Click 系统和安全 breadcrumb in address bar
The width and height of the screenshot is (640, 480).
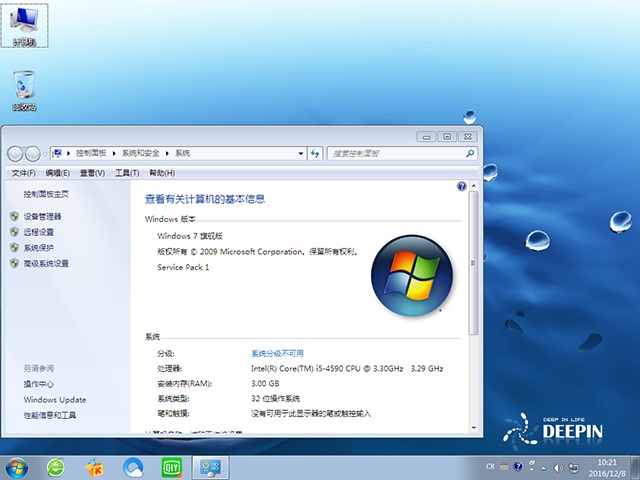point(140,153)
